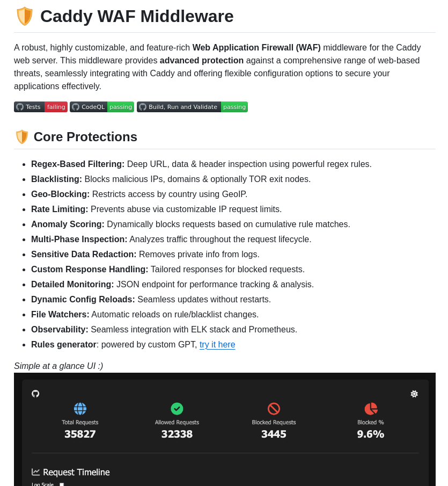Click the Tests failing badge

[40, 107]
